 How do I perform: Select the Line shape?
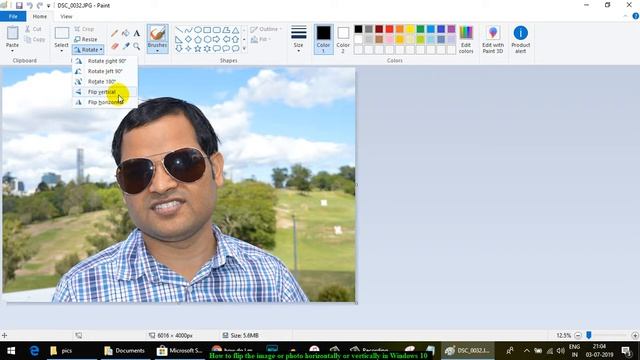click(179, 30)
